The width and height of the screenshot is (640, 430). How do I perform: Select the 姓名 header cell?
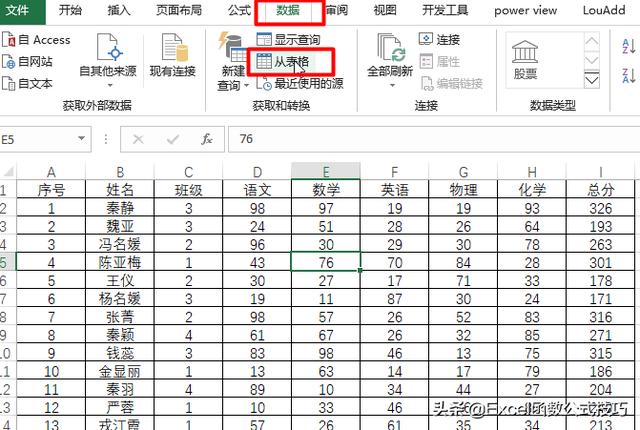[120, 189]
